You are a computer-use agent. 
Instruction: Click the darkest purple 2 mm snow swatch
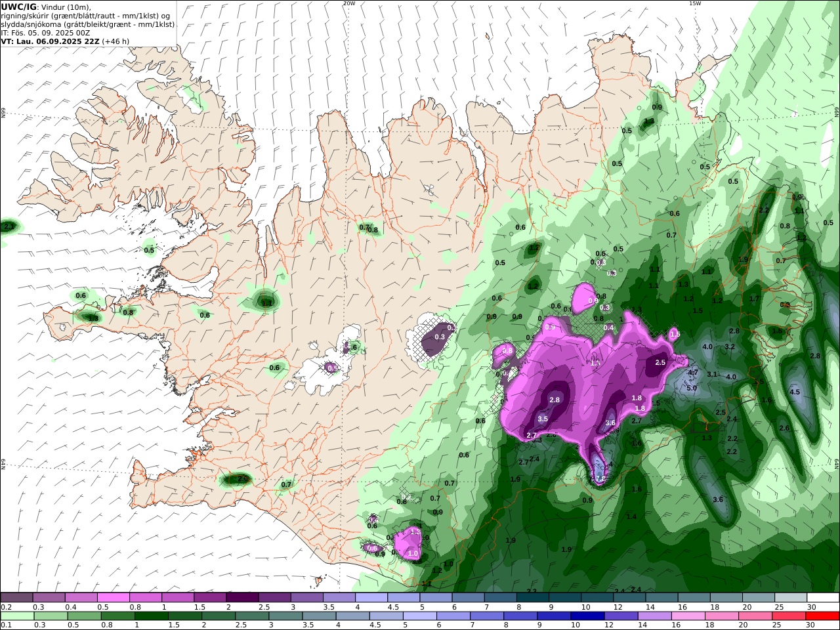tap(242, 598)
